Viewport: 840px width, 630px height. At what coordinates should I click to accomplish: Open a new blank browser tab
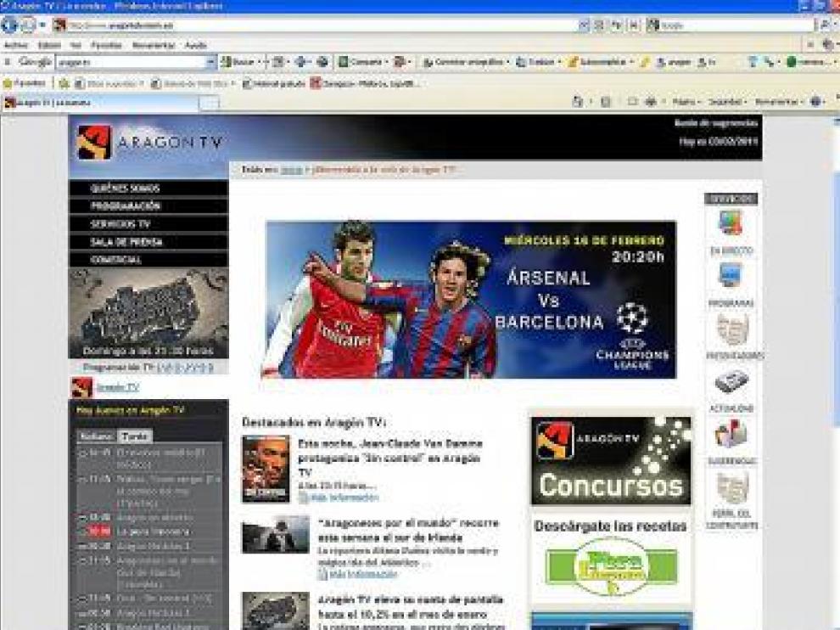coord(210,103)
